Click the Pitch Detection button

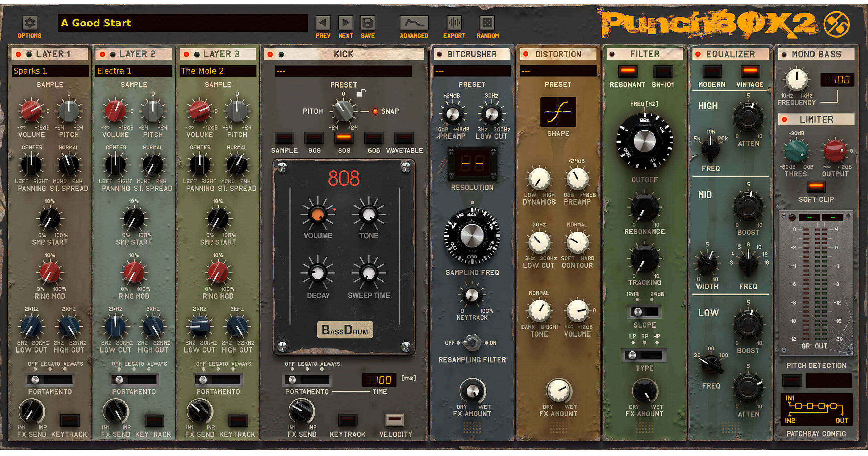(x=792, y=380)
